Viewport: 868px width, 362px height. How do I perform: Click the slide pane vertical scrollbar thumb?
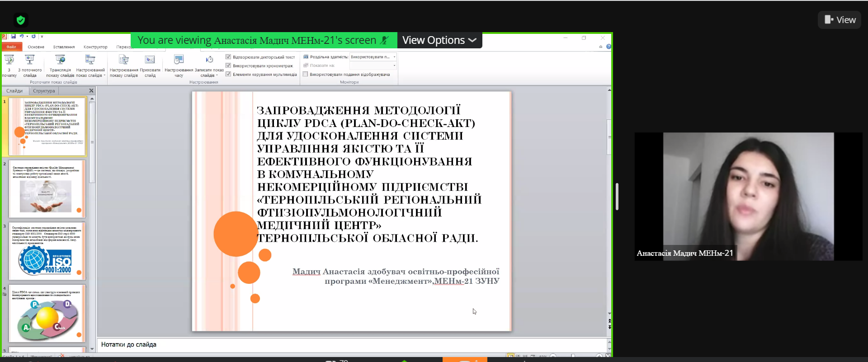(609, 137)
